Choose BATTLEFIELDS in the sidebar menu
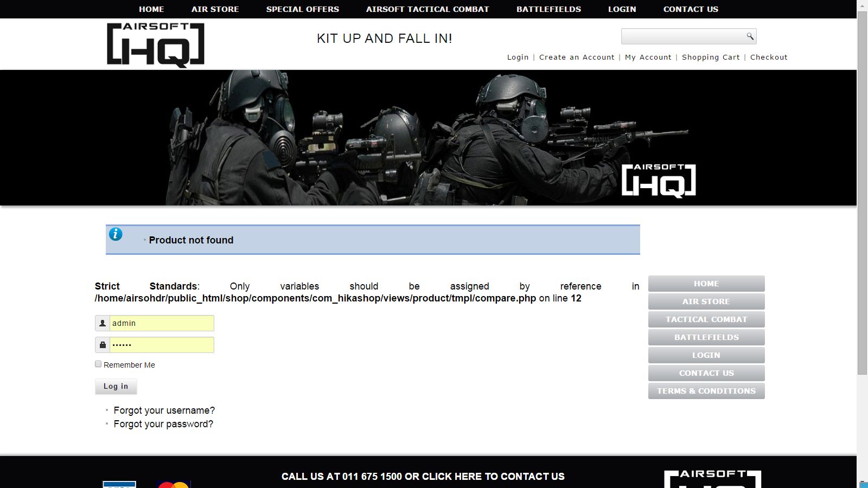The image size is (868, 488). click(706, 337)
